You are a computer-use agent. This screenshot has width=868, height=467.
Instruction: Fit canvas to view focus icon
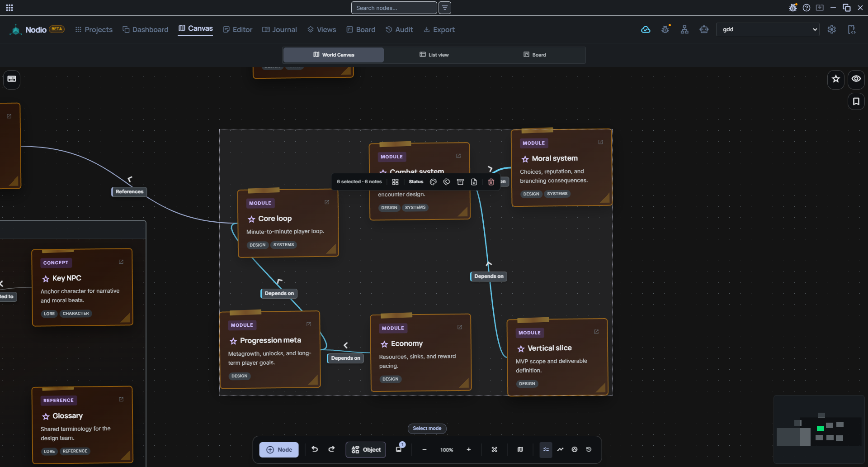[495, 449]
